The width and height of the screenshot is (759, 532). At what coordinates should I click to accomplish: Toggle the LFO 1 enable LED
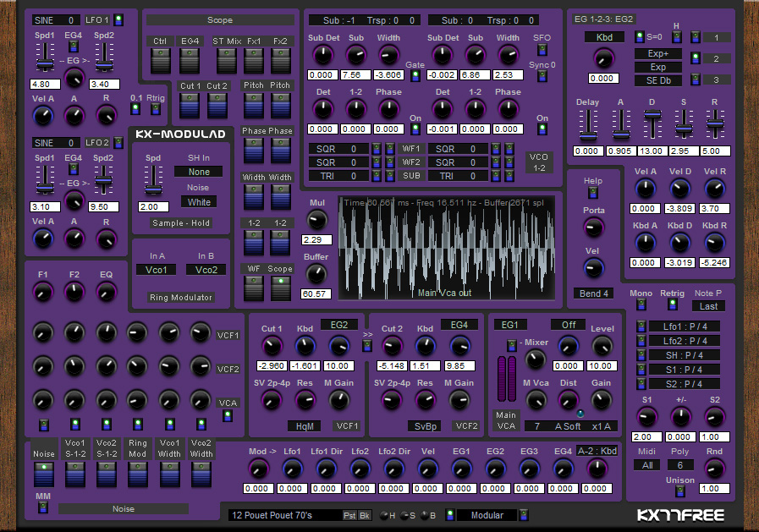118,19
